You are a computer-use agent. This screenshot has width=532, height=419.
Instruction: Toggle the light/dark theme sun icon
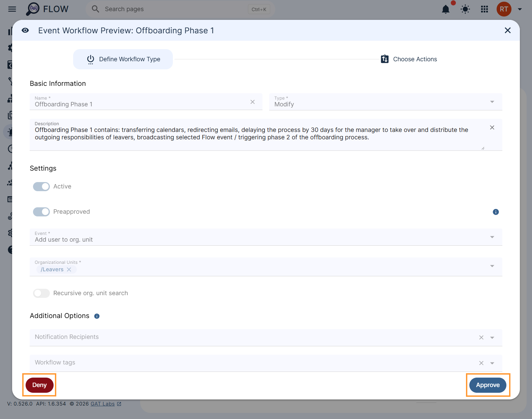pyautogui.click(x=465, y=9)
